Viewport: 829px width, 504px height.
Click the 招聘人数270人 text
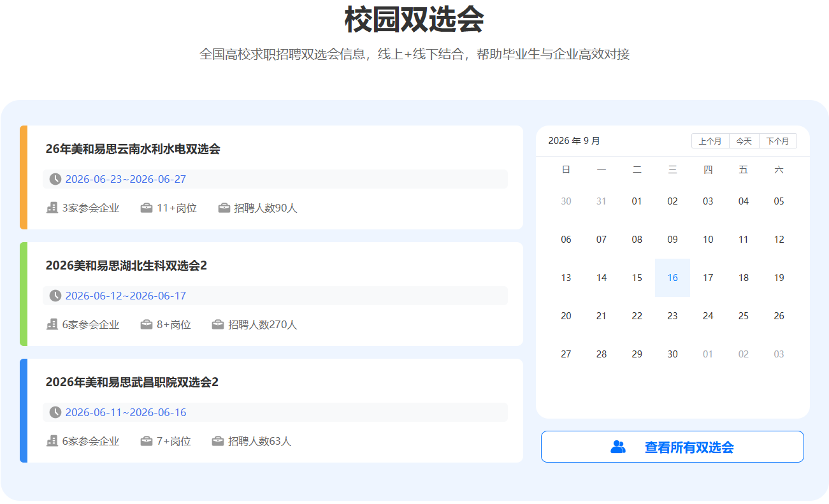click(x=263, y=324)
